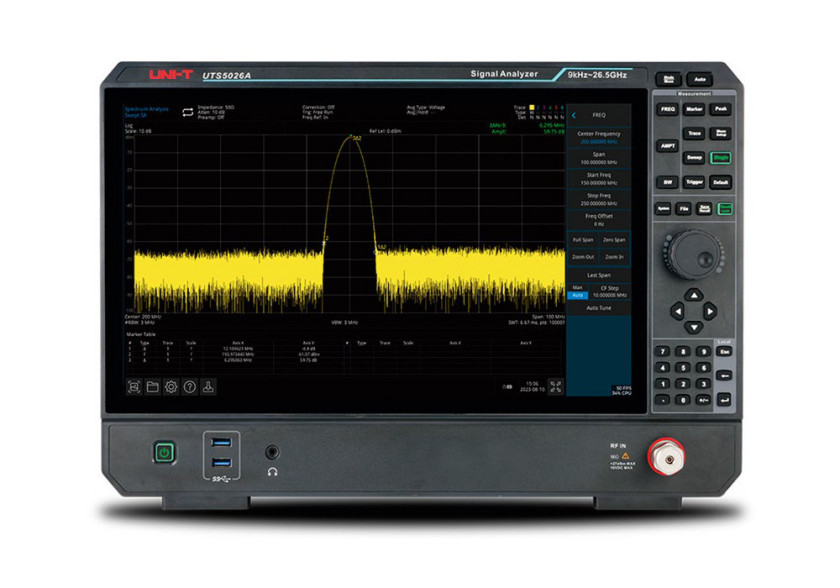Push the Marker hardware key
Viewport: 840px width, 588px height.
click(694, 109)
